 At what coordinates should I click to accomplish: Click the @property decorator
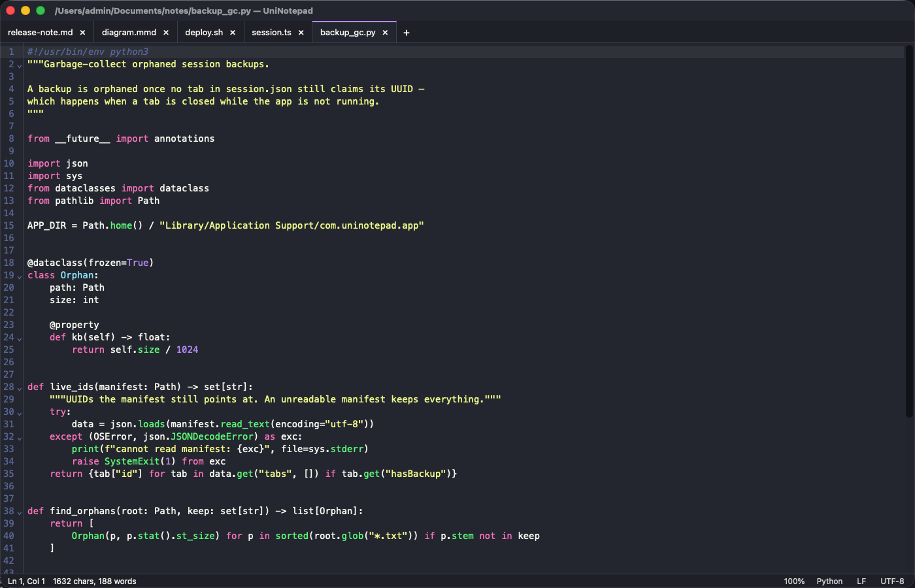pyautogui.click(x=75, y=325)
